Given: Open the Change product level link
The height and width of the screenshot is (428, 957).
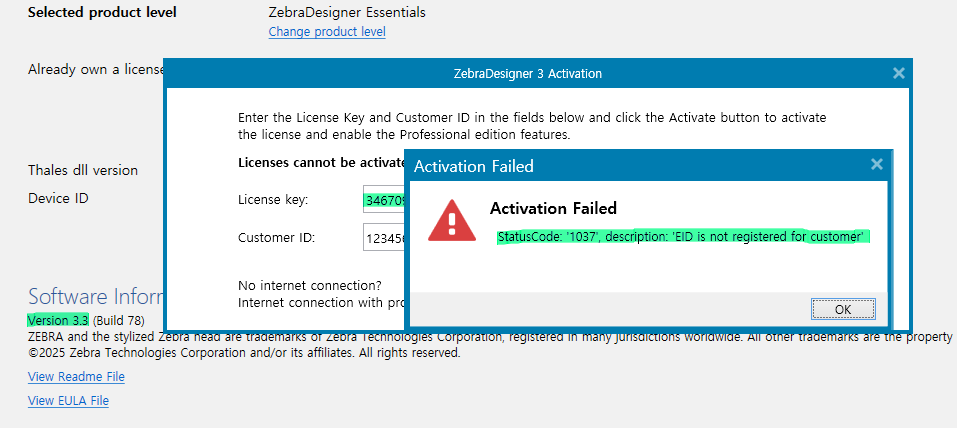Looking at the screenshot, I should pos(327,32).
